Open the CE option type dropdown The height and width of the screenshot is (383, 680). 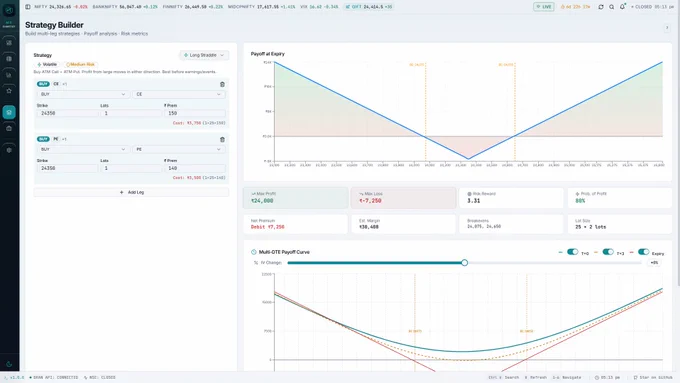[x=179, y=94]
